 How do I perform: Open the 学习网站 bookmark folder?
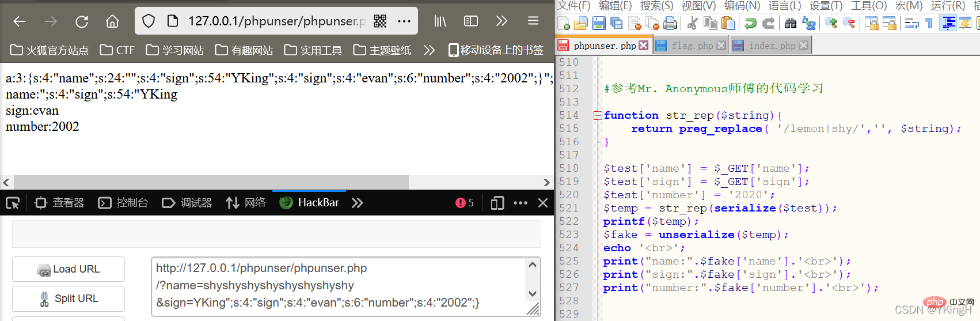175,50
